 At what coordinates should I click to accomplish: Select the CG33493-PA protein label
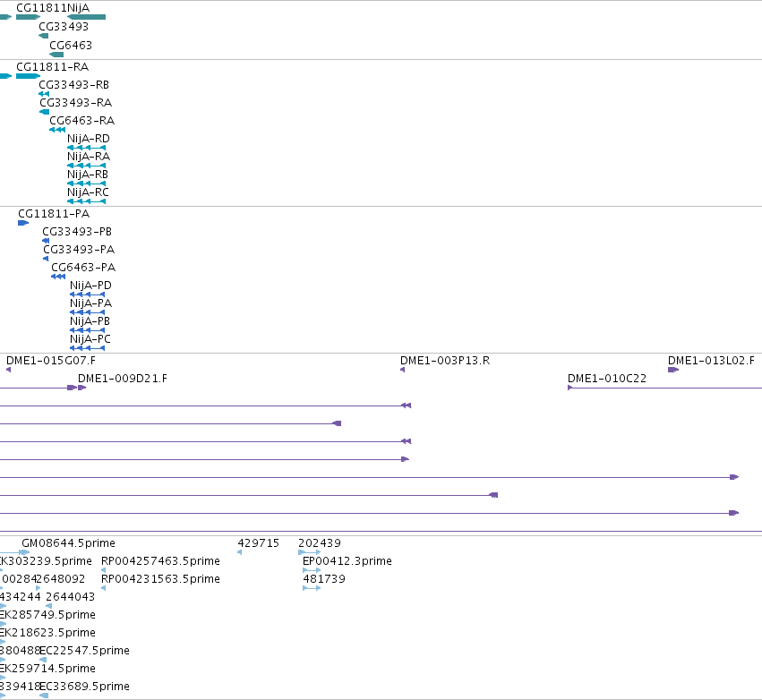coord(79,250)
